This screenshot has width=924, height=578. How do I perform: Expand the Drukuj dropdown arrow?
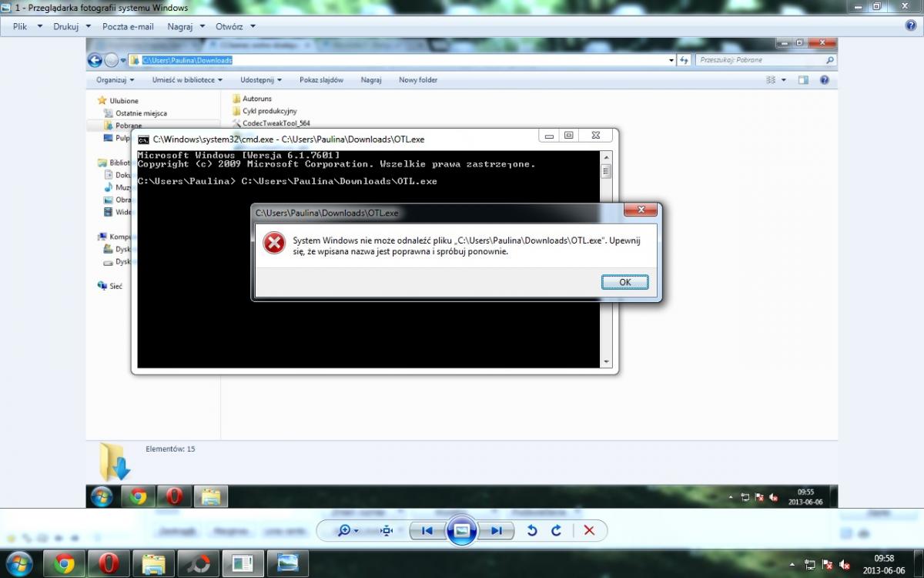pos(89,26)
